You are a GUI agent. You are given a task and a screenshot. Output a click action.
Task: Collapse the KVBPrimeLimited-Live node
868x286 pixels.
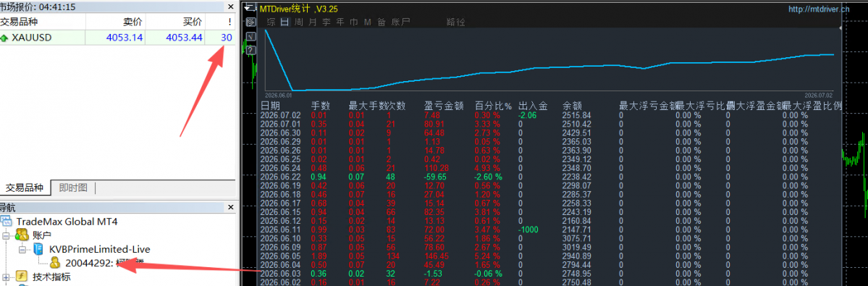click(22, 250)
